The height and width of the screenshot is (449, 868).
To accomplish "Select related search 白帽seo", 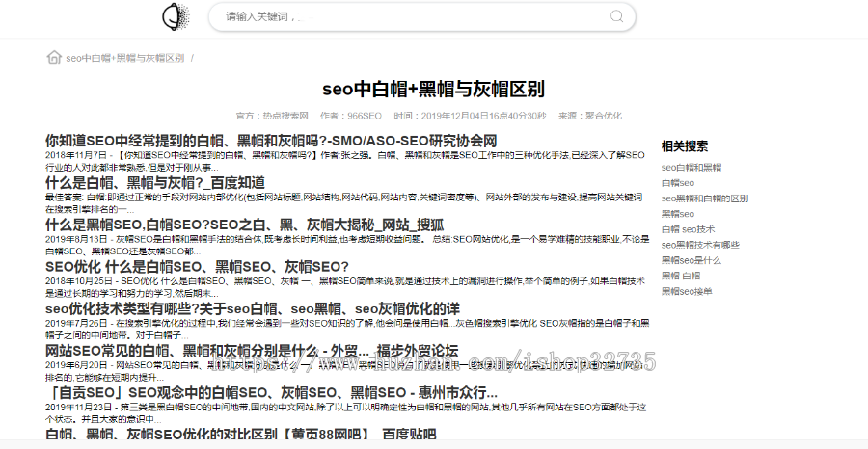I will pos(678,183).
